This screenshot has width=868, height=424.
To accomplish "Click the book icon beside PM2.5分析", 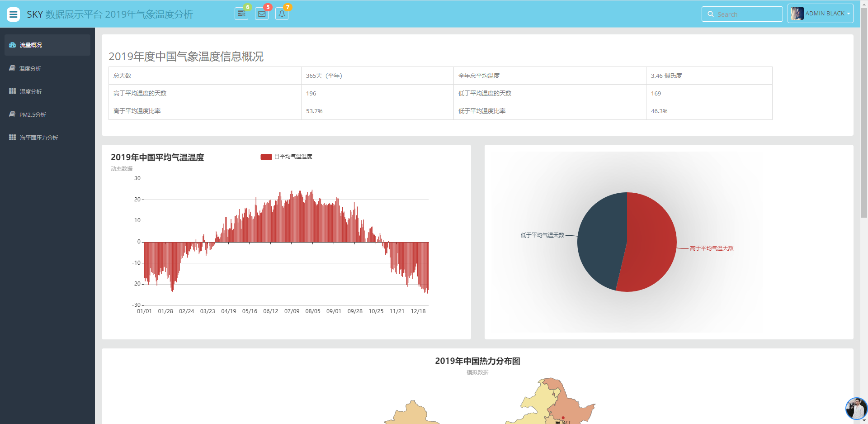I will tap(12, 114).
